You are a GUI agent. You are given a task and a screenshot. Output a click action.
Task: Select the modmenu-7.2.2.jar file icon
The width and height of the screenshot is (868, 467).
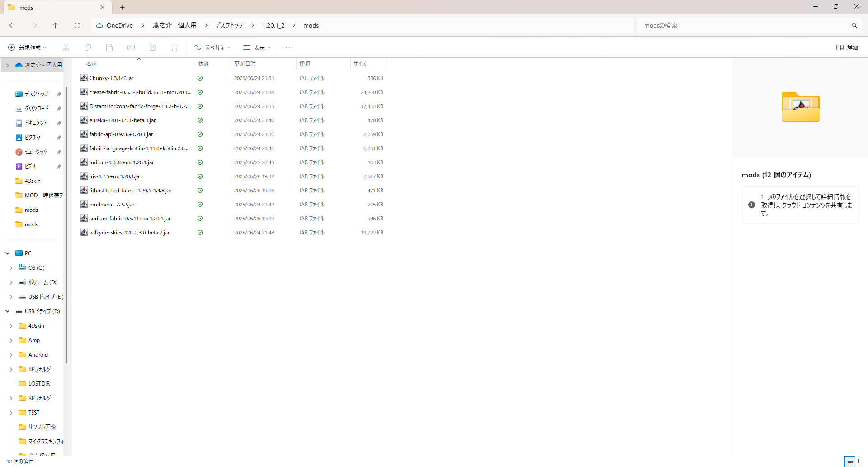tap(84, 205)
